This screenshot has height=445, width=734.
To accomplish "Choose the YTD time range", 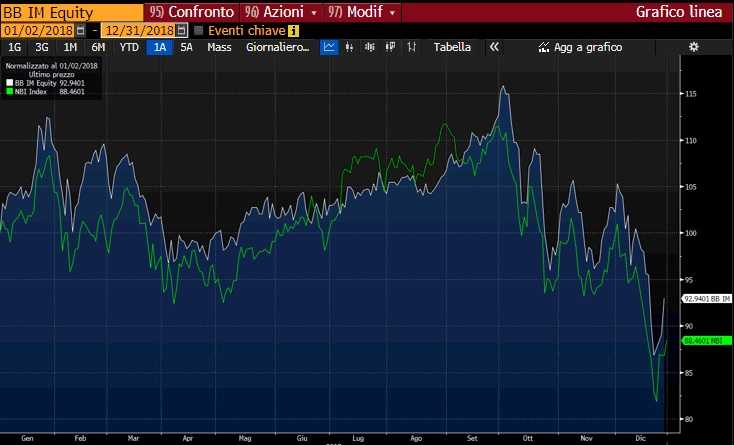I will pyautogui.click(x=129, y=47).
